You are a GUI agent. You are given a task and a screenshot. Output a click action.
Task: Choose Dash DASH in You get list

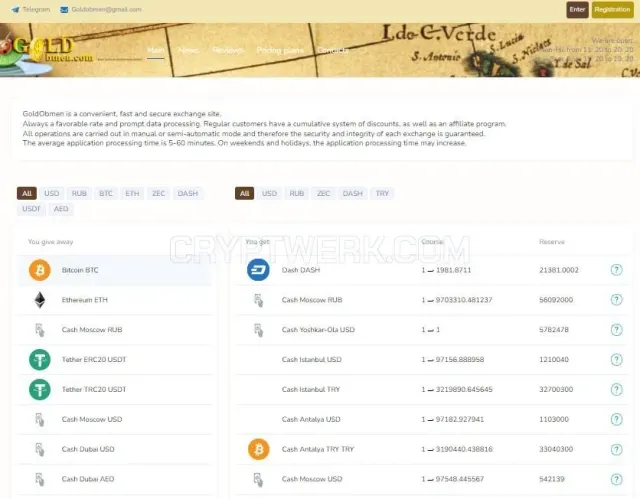tap(301, 270)
